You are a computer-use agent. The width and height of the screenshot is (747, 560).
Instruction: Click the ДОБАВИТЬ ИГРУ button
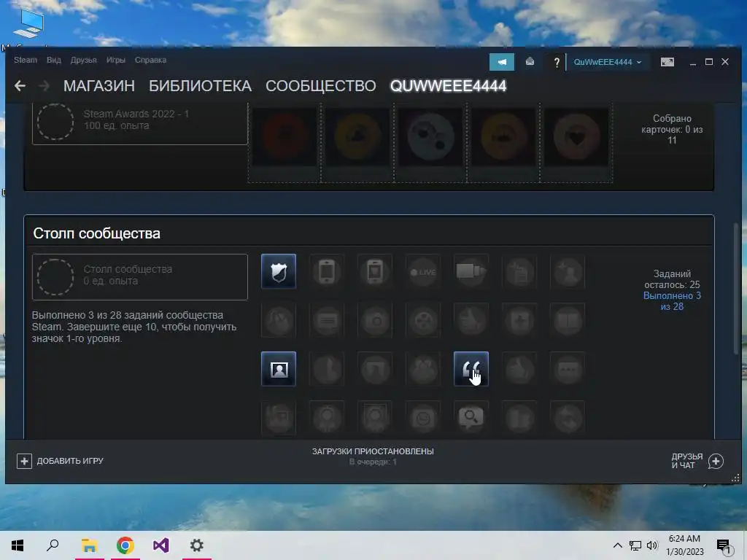[60, 461]
